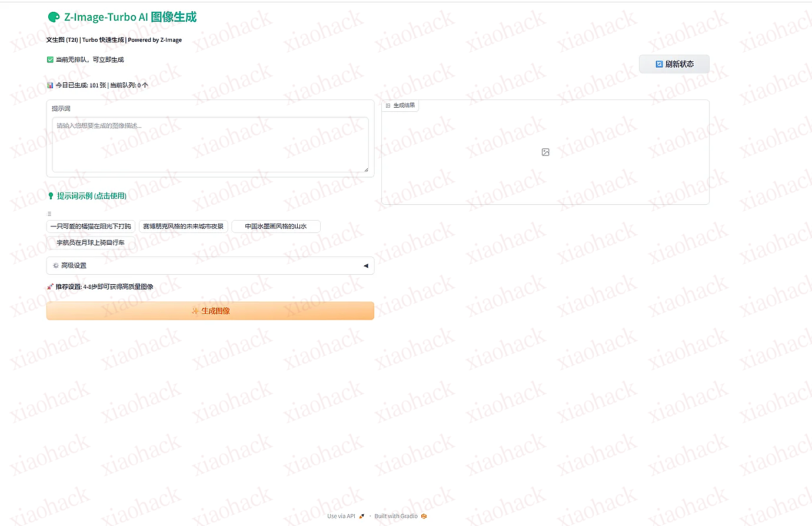This screenshot has height=526, width=812.
Task: Click the small list icon above the example prompts
Action: (49, 214)
